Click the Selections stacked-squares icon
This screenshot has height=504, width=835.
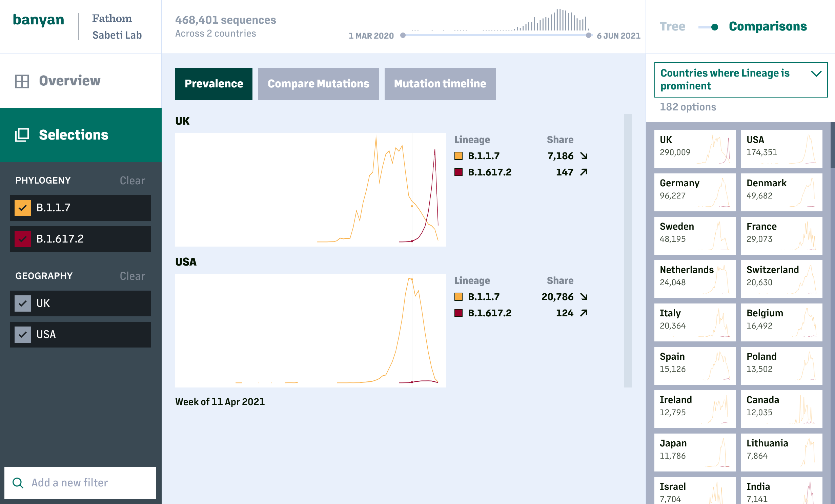22,135
